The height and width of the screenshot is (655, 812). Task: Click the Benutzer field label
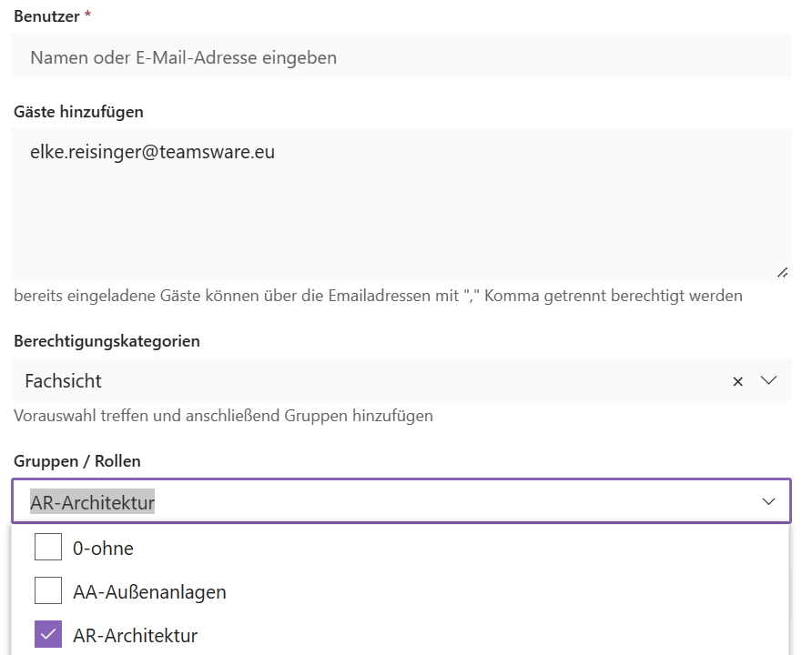click(46, 16)
